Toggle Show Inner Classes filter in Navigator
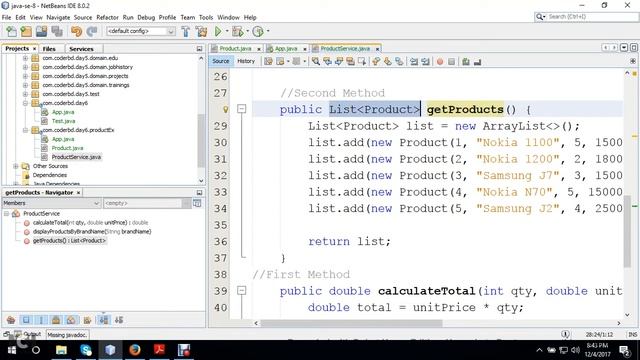The width and height of the screenshot is (640, 360). (x=71, y=320)
